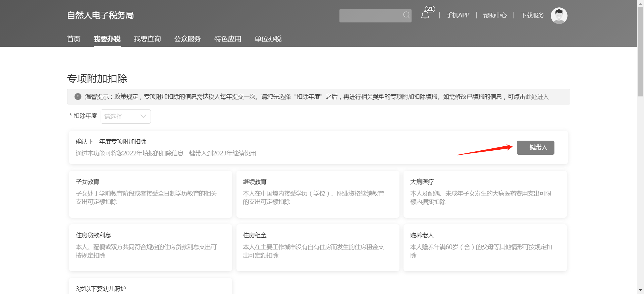Select the 子女教育 deduction card
Screen dimensions: 644x294
click(150, 194)
